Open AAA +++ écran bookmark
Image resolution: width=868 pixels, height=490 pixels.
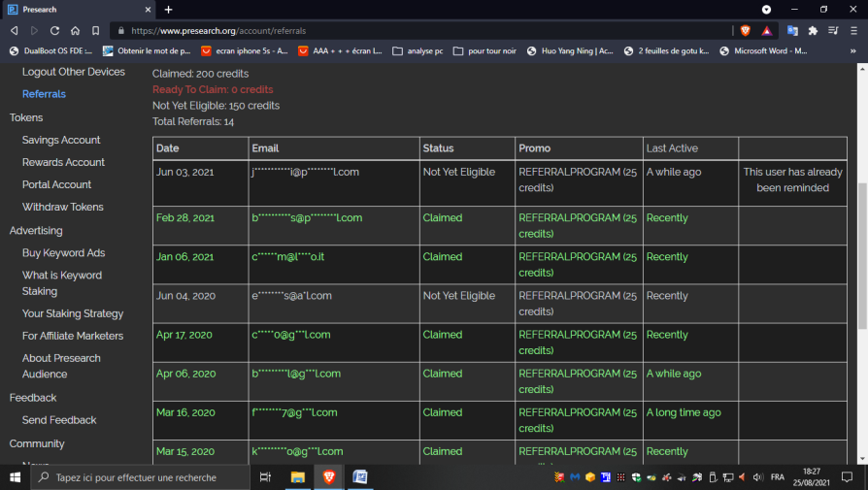tap(340, 50)
